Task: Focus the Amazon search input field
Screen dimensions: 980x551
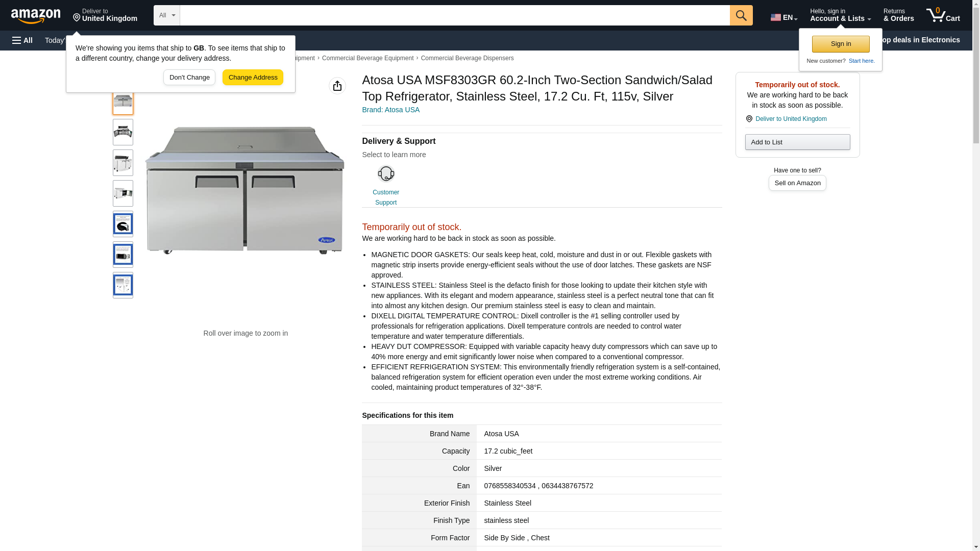Action: [455, 15]
